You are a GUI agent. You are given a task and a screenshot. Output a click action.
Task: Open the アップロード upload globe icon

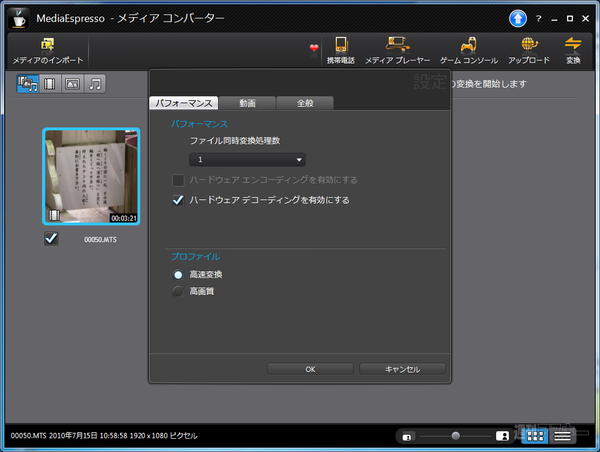pos(528,45)
